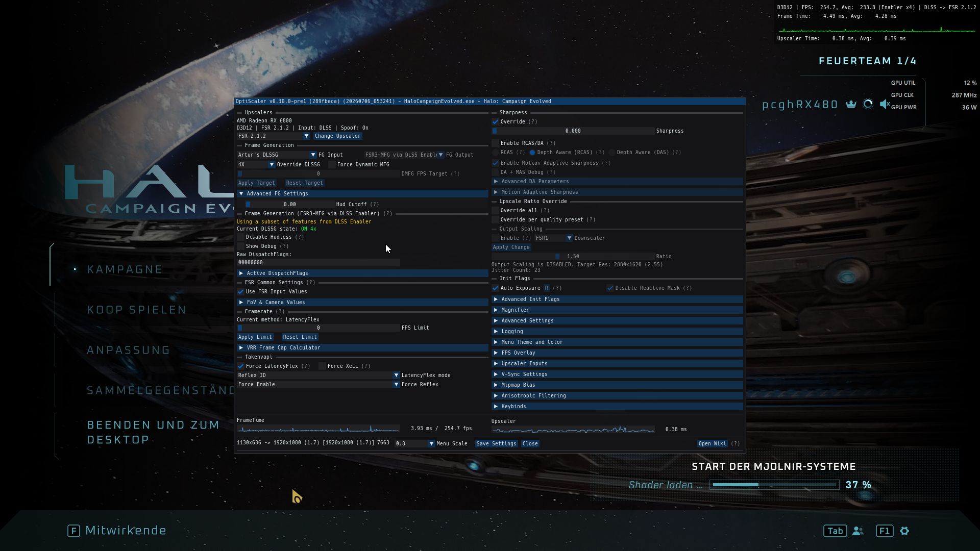Click the FPS Limit slider field

tap(318, 328)
